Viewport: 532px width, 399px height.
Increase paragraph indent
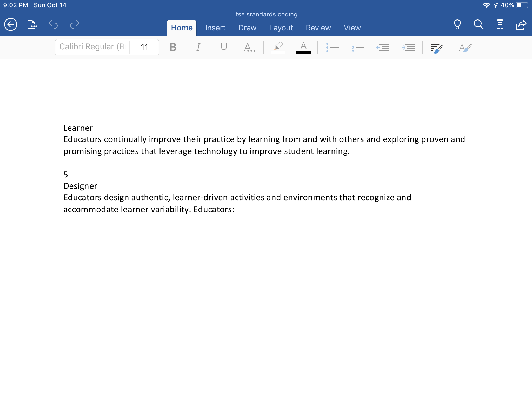[x=408, y=47]
